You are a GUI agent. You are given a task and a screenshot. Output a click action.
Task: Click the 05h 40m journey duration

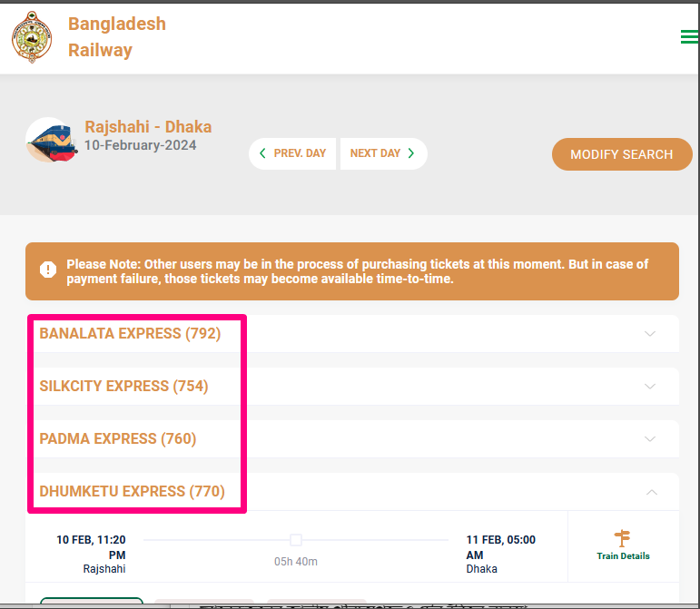point(296,562)
